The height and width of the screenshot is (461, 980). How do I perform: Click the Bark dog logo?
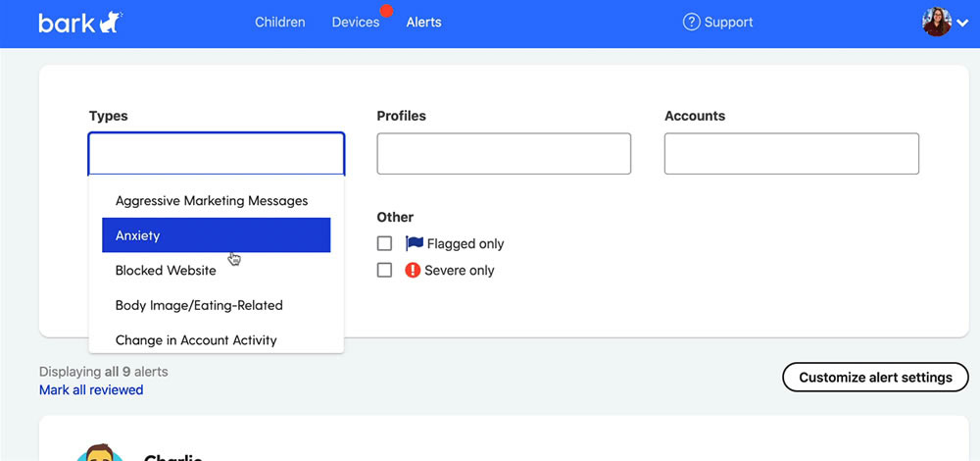pos(80,23)
